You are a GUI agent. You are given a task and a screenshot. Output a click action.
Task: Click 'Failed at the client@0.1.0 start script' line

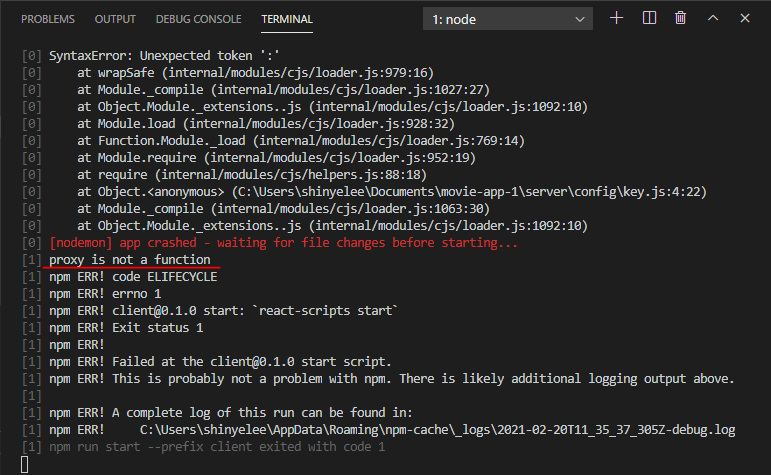tap(220, 362)
